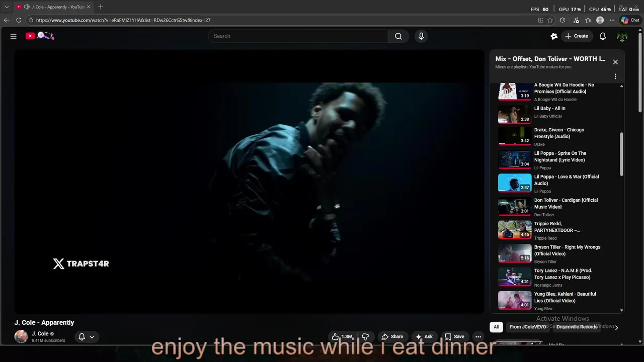Click Lil Baby All In thumbnail
The image size is (644, 362).
click(515, 114)
